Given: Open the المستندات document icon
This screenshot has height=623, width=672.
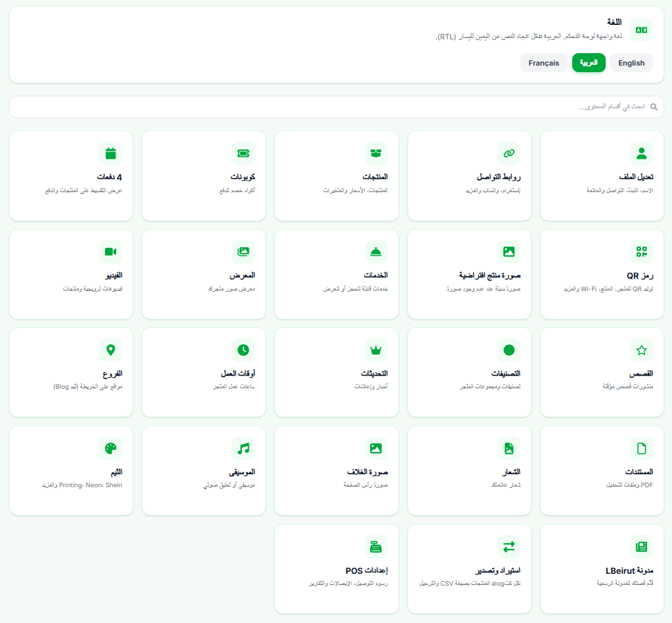Looking at the screenshot, I should [641, 449].
